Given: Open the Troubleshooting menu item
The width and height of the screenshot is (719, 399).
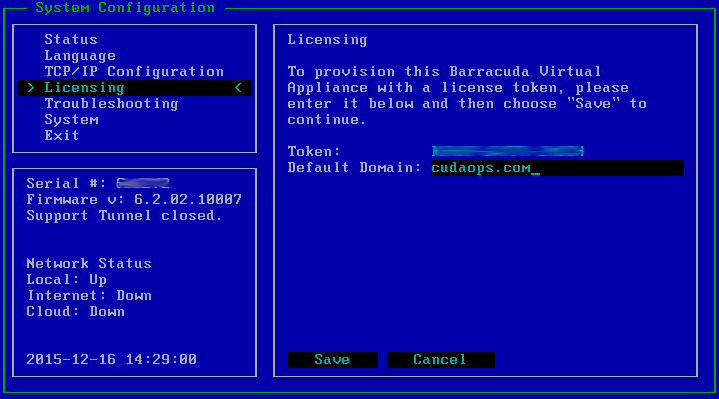Looking at the screenshot, I should (x=111, y=104).
